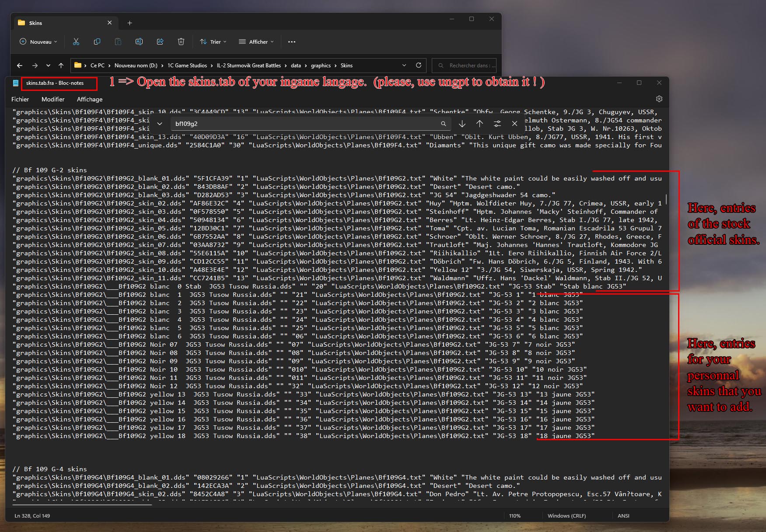Select the skins.tab.fra Notepad tab
This screenshot has width=766, height=532.
pos(55,83)
